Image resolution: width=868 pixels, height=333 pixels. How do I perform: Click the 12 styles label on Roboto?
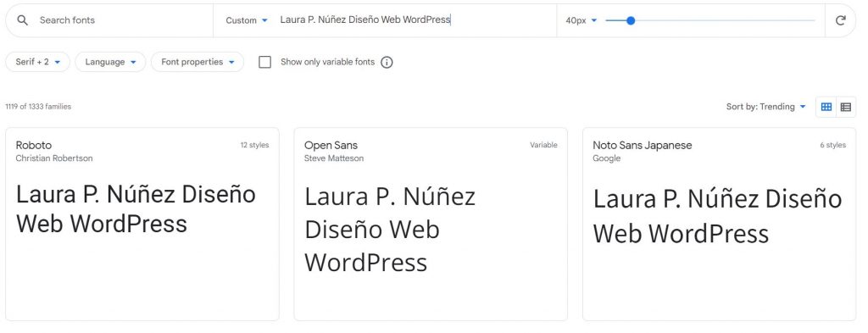tap(254, 145)
